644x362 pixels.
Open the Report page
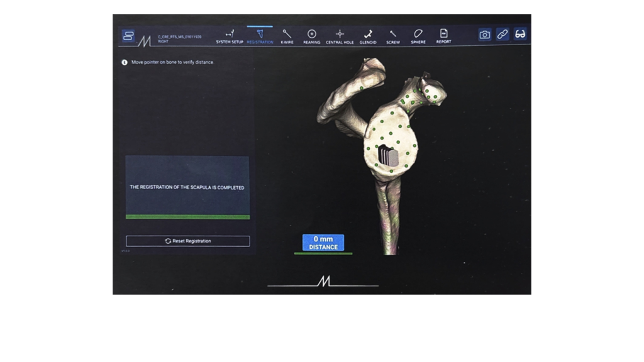pyautogui.click(x=443, y=36)
